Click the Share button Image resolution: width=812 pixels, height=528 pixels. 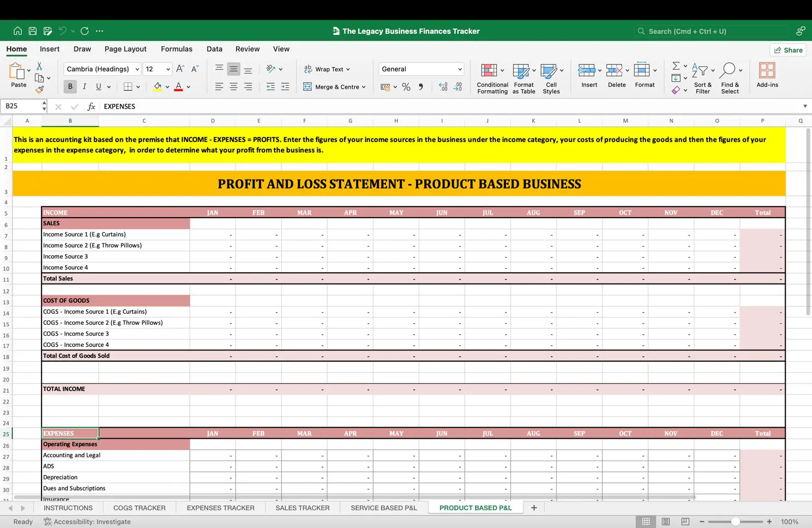788,50
